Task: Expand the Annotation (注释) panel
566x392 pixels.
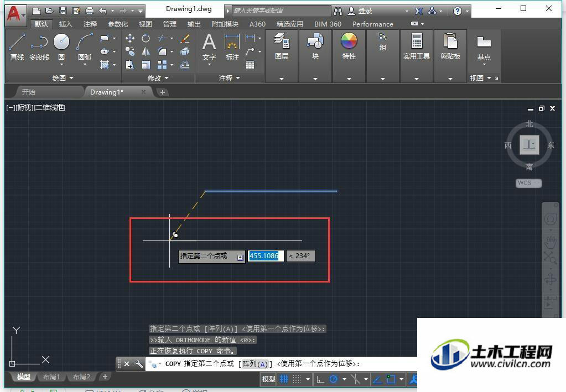Action: pos(229,78)
